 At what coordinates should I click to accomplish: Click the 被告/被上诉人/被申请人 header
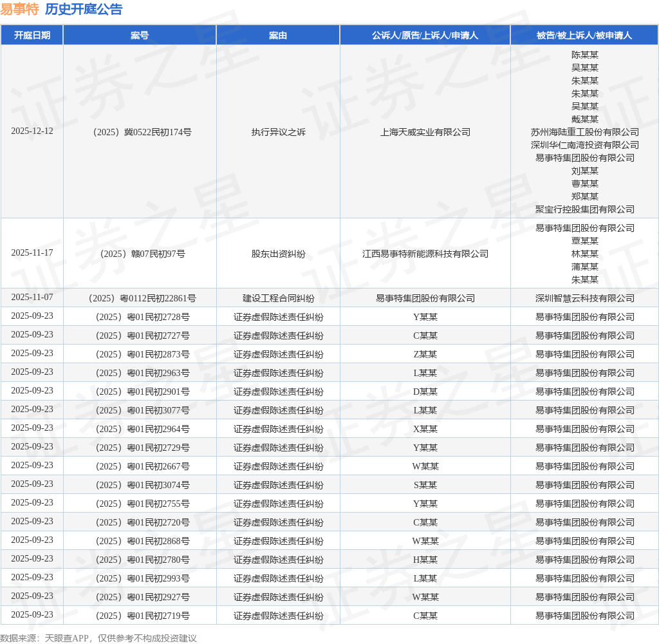[x=584, y=35]
